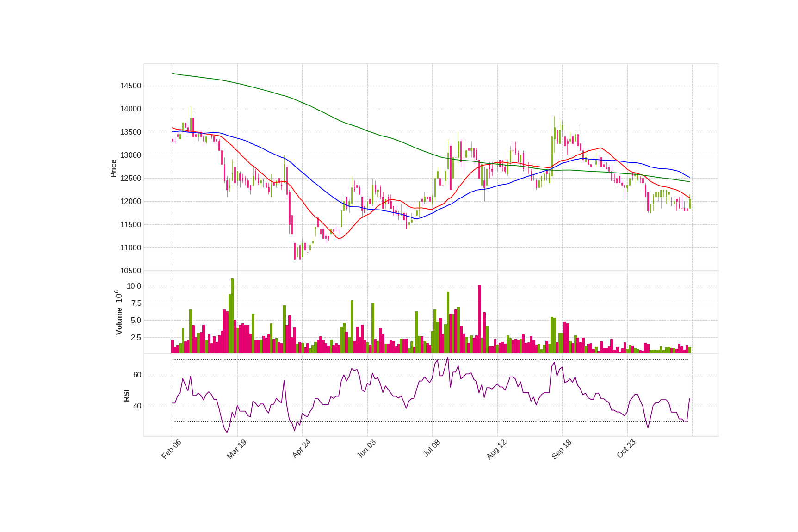Click the 'Mar 19' date label
Screen dimensions: 798x532
click(x=236, y=449)
